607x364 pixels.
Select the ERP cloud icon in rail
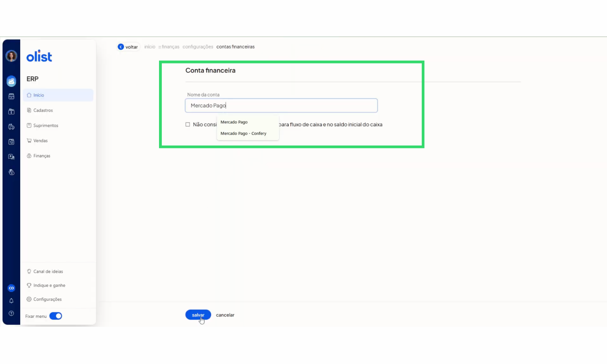click(x=11, y=81)
